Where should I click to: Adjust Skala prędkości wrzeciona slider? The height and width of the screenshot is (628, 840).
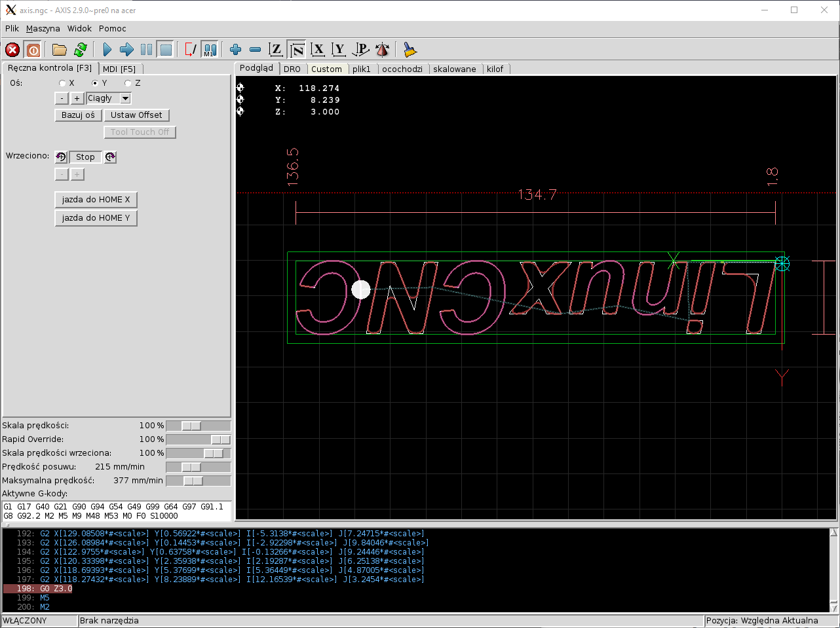pyautogui.click(x=198, y=453)
